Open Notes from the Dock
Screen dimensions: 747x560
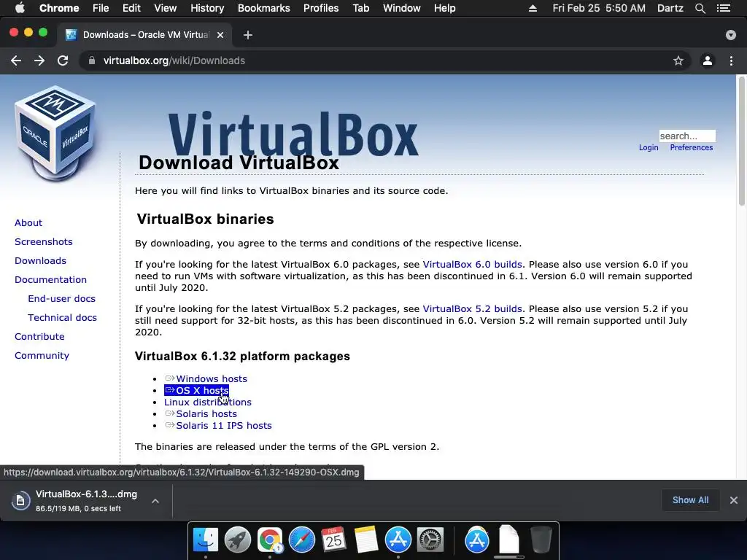pos(366,540)
